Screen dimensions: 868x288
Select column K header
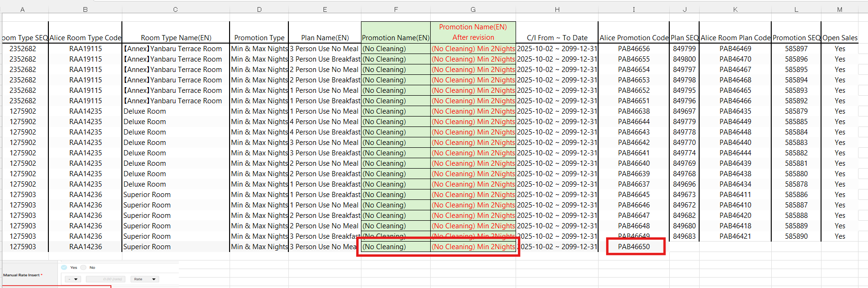click(735, 9)
